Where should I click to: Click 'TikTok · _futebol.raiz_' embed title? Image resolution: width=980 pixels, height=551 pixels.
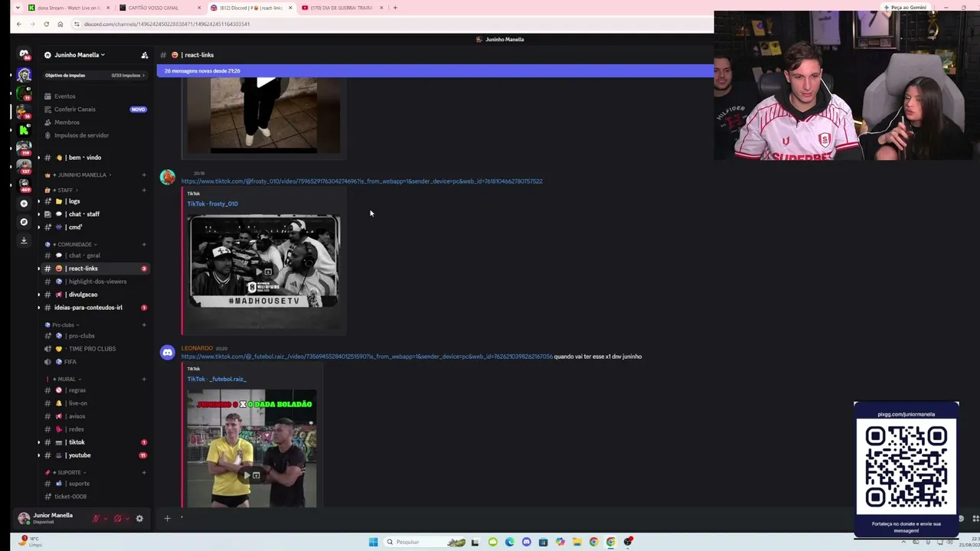(217, 379)
